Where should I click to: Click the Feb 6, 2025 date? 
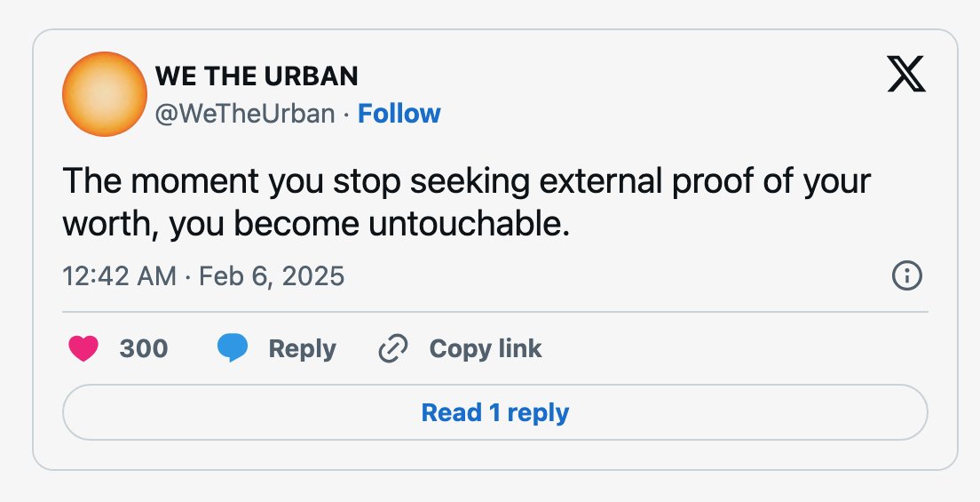point(272,276)
